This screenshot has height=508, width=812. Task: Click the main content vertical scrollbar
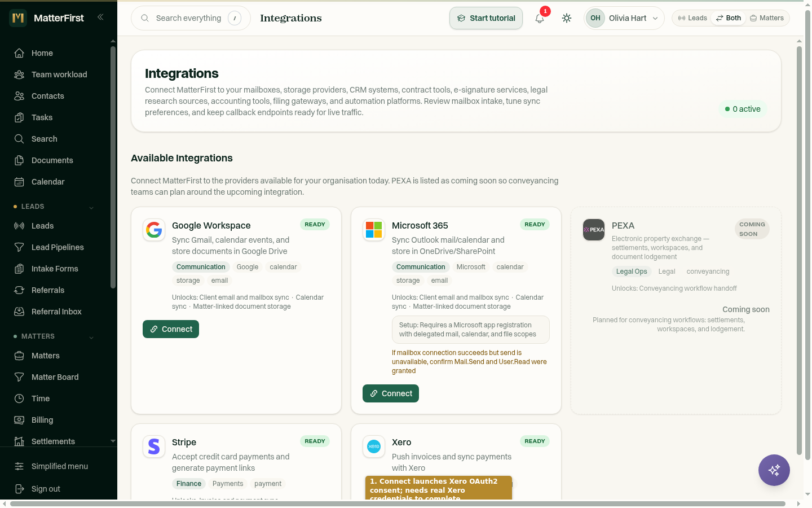pos(799,250)
